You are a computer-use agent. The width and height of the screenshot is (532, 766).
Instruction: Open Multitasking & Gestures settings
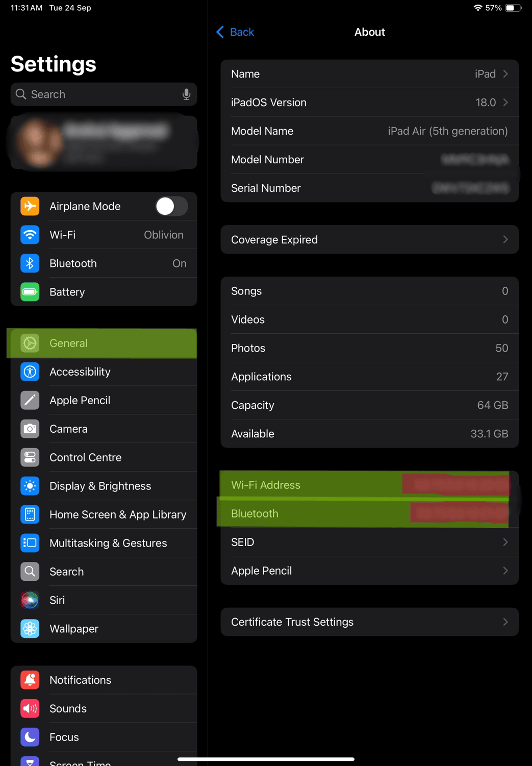[x=104, y=543]
